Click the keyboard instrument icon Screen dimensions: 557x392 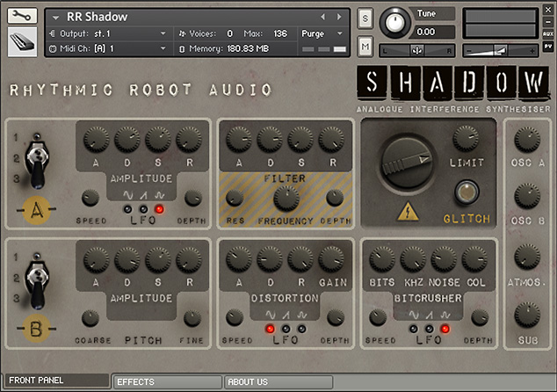tap(22, 42)
